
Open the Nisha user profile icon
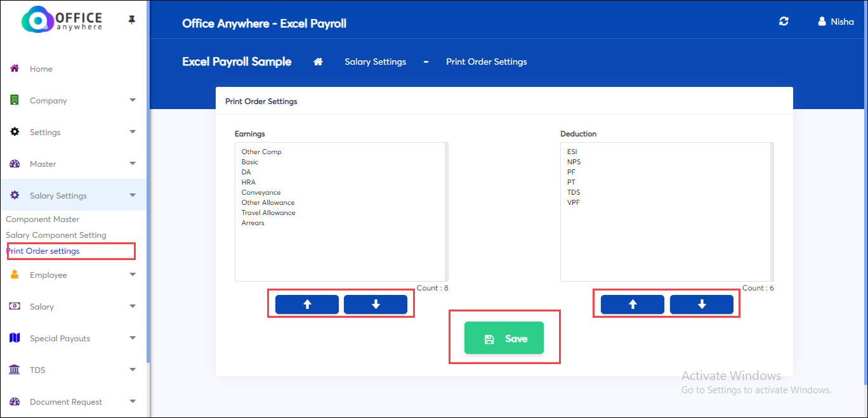coord(822,21)
